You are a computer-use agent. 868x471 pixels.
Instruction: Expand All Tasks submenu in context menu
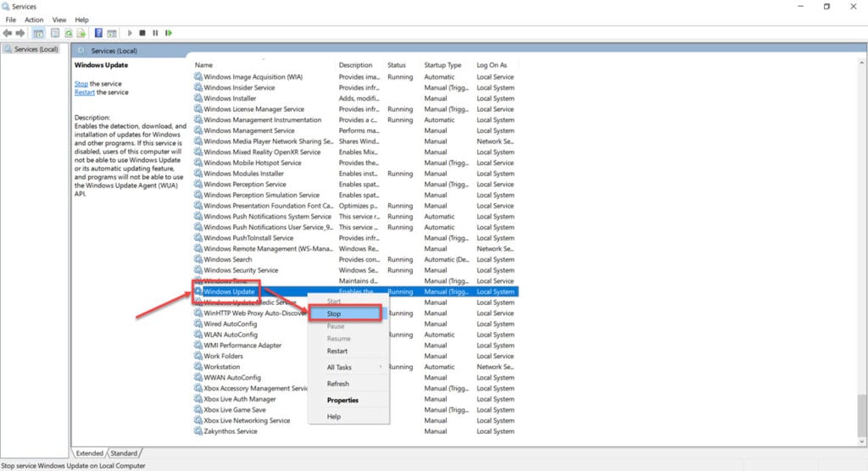tap(348, 368)
